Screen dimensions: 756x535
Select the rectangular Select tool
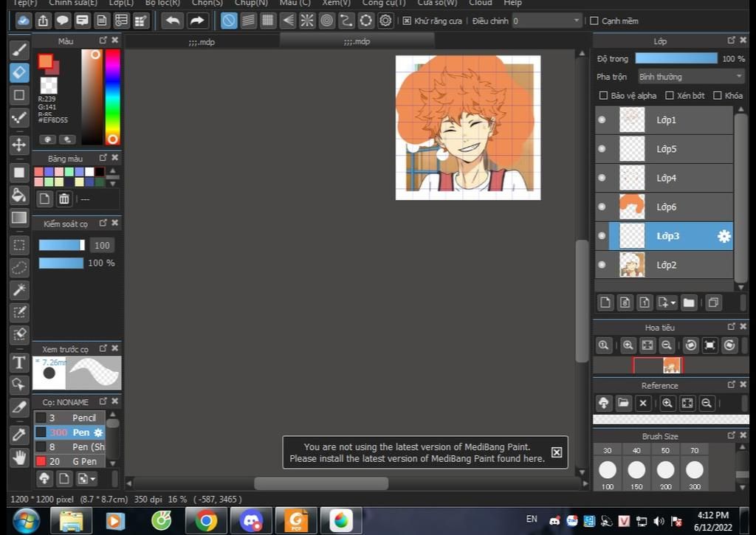coord(19,245)
